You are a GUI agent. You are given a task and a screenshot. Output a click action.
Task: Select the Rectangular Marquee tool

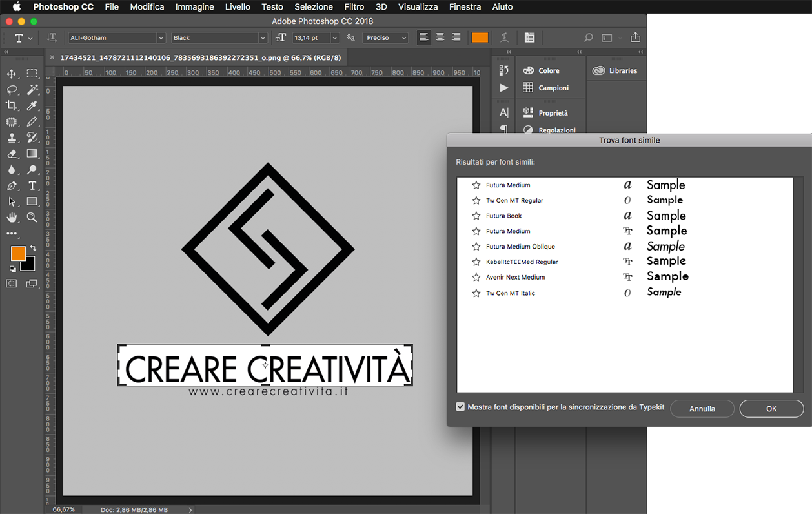point(32,74)
